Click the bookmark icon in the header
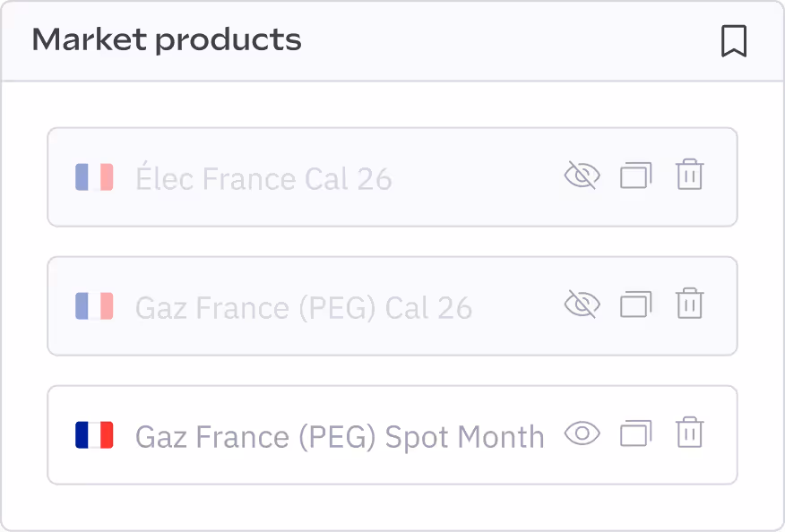The height and width of the screenshot is (532, 785). (734, 39)
